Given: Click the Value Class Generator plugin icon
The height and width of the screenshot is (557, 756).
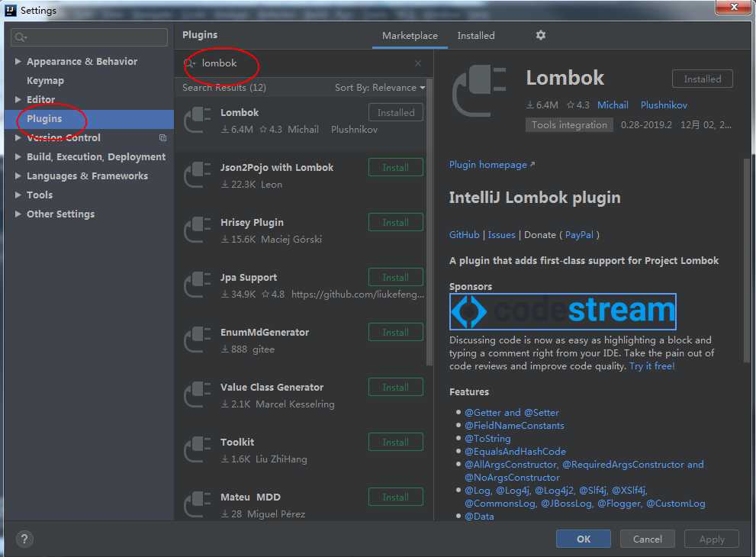Looking at the screenshot, I should click(x=198, y=395).
